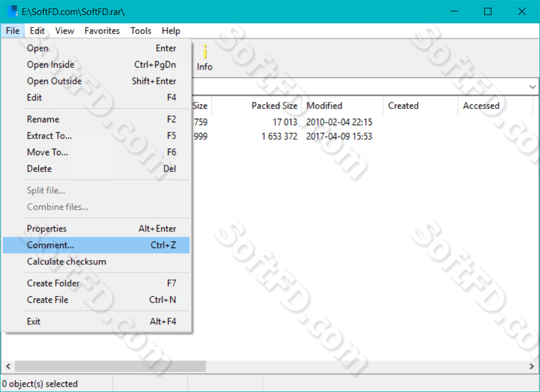Viewport: 540px width, 392px height.
Task: Choose Exit from the File menu
Action: [96, 321]
